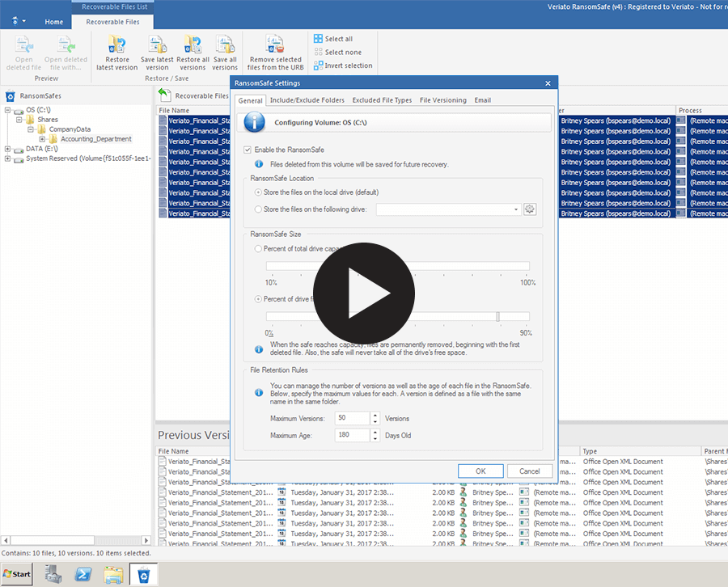728x587 pixels.
Task: Select Store the files on following drive
Action: 259,209
